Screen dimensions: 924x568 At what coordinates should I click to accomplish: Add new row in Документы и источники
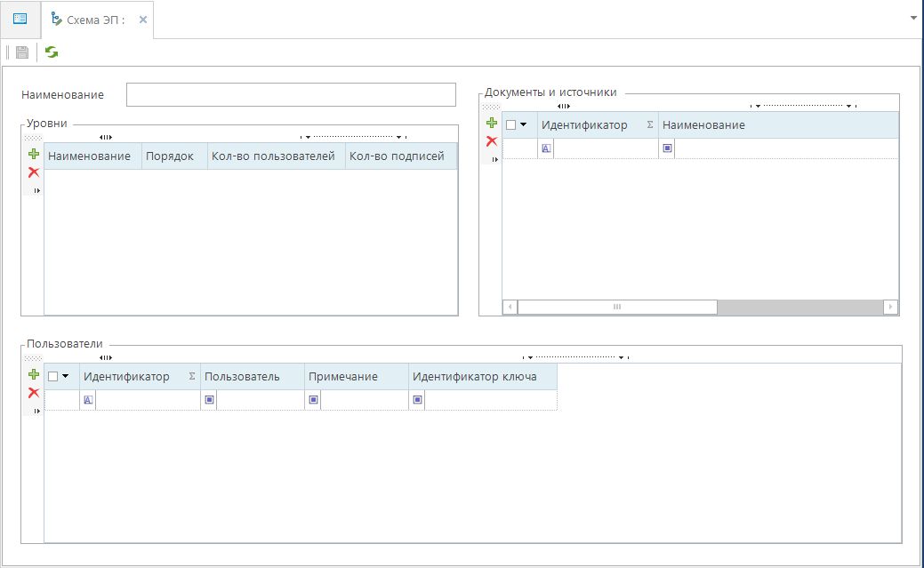click(x=491, y=124)
